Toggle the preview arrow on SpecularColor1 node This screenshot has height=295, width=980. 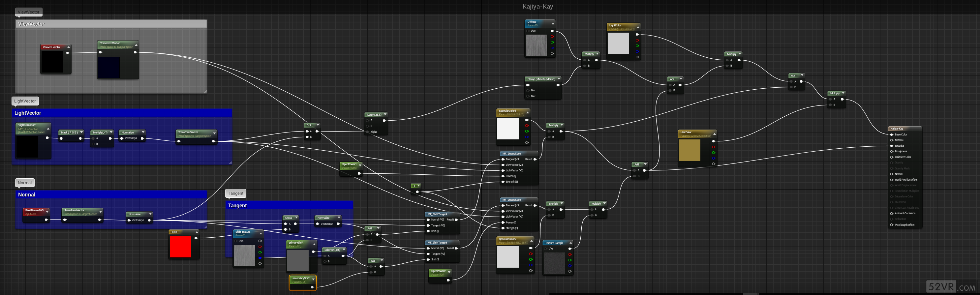[x=527, y=112]
